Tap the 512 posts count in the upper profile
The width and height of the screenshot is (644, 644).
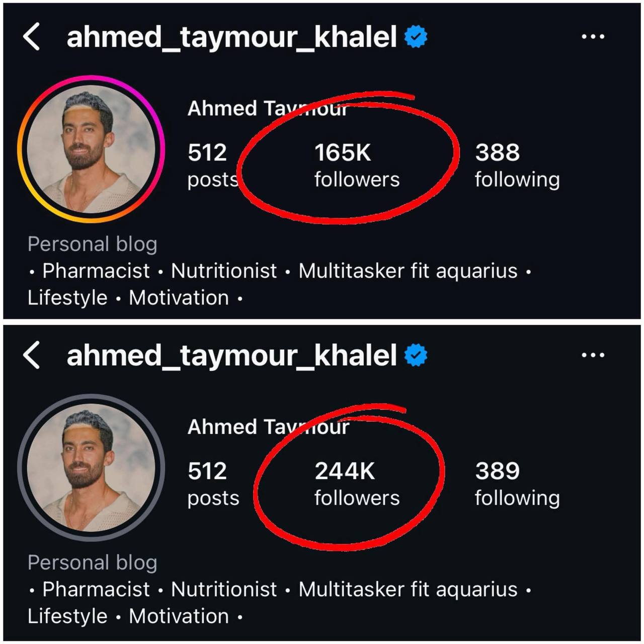tap(213, 165)
